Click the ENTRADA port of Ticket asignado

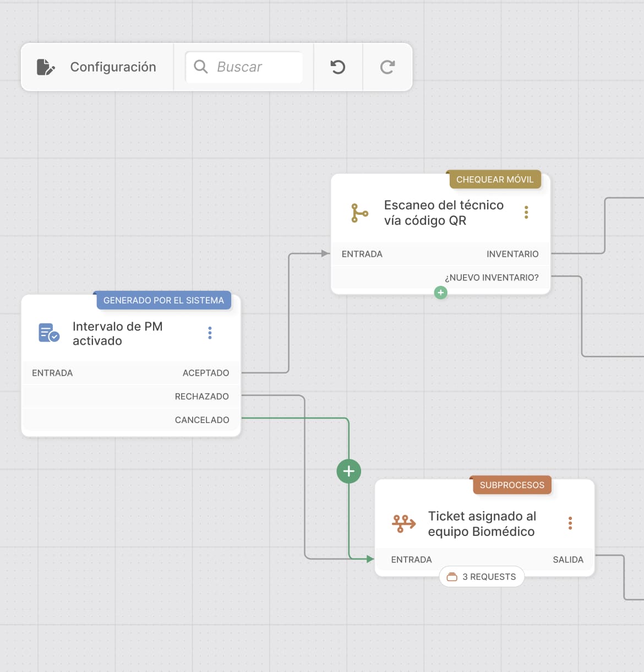411,560
